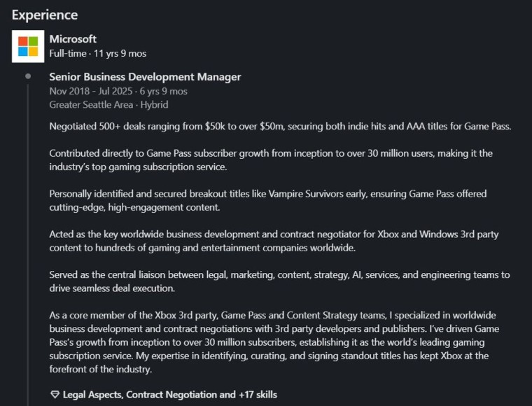This screenshot has height=406, width=532.
Task: Click the 6 yrs 9 mos duration text
Action: pos(164,91)
